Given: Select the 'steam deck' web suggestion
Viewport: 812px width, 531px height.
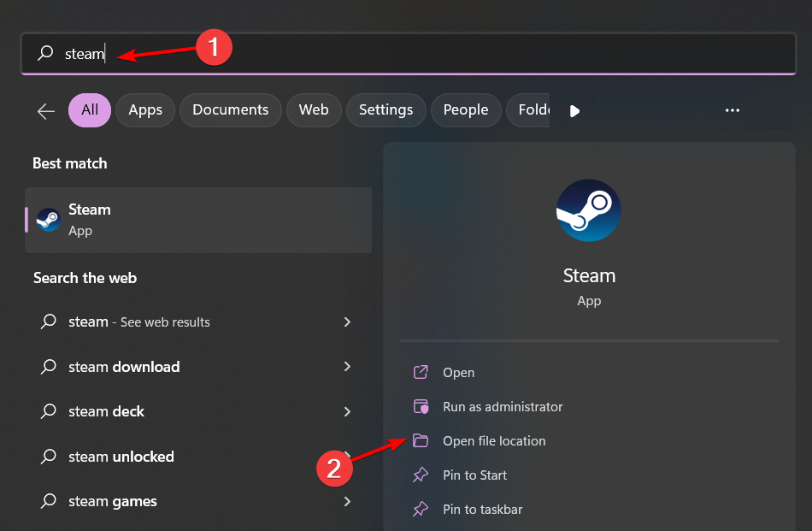Looking at the screenshot, I should 198,411.
